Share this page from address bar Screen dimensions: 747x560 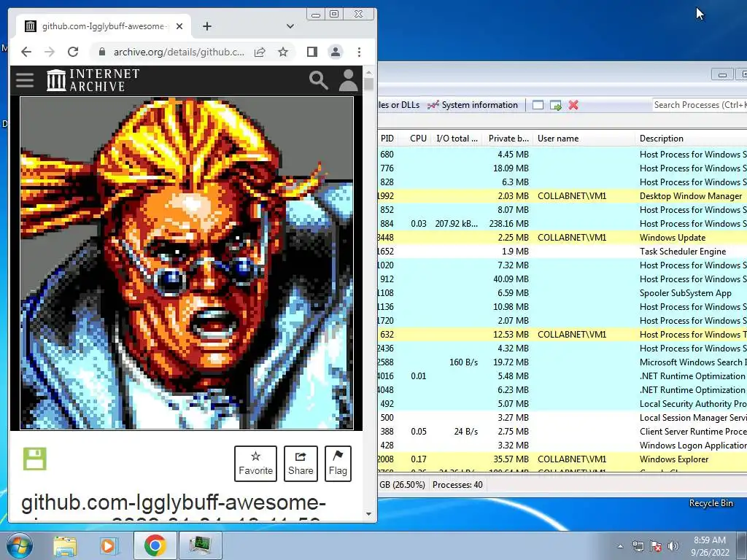click(260, 52)
